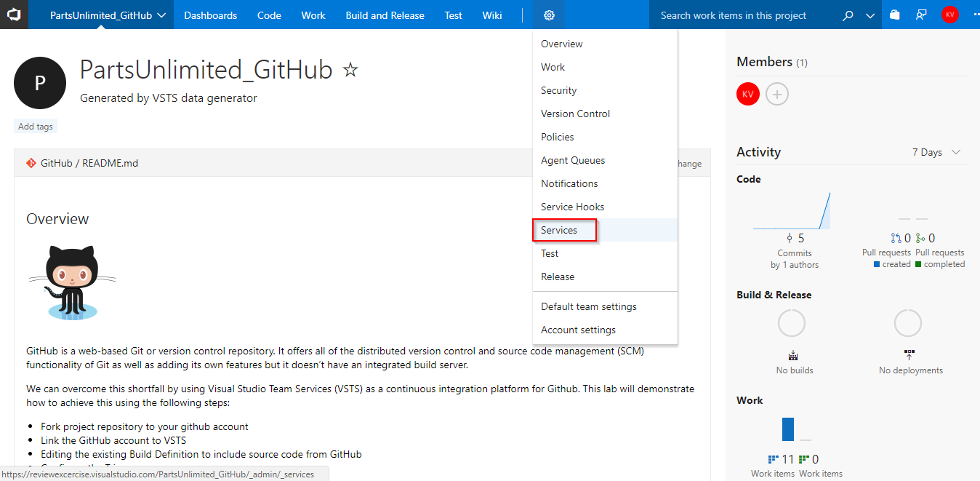Click the Build & Release section label
980x481 pixels.
click(774, 295)
